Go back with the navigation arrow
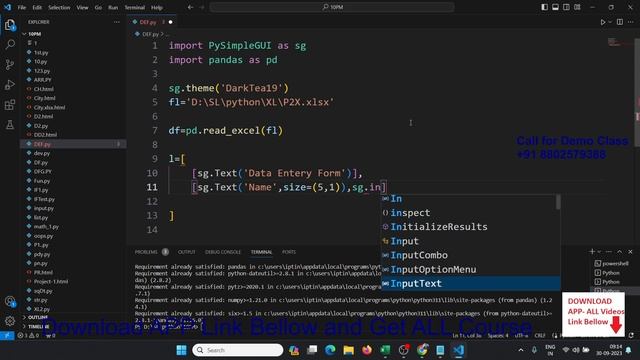Screen dimensions: 640x360 [x=190, y=7]
